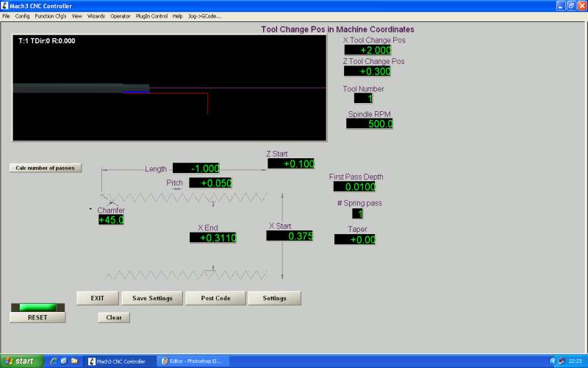The image size is (588, 368).
Task: Select the Spring pass count field
Action: 357,213
